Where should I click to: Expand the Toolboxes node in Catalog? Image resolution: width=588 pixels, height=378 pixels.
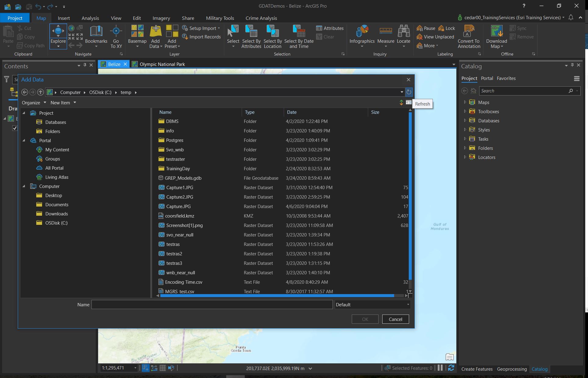pos(465,111)
